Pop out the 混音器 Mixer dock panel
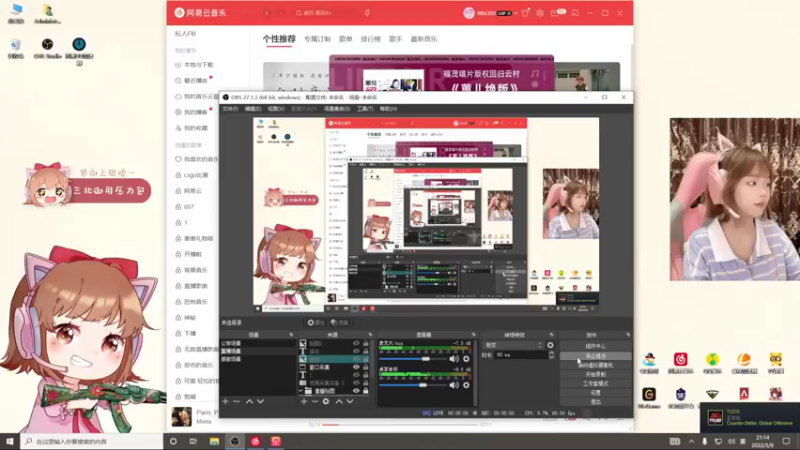This screenshot has height=450, width=800. click(473, 335)
